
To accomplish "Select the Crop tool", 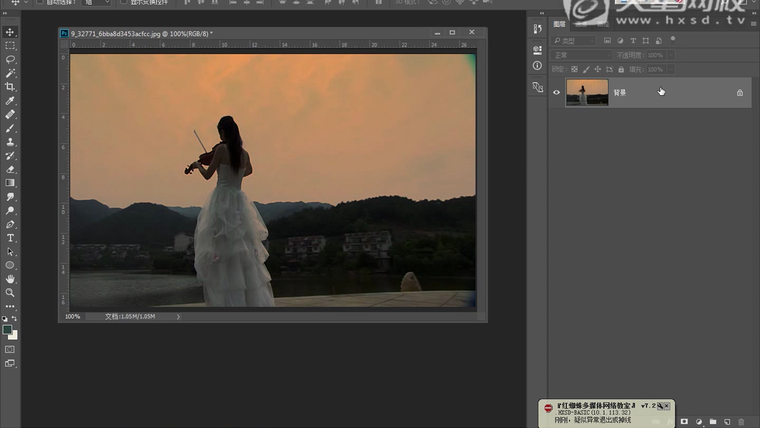I will click(x=10, y=87).
